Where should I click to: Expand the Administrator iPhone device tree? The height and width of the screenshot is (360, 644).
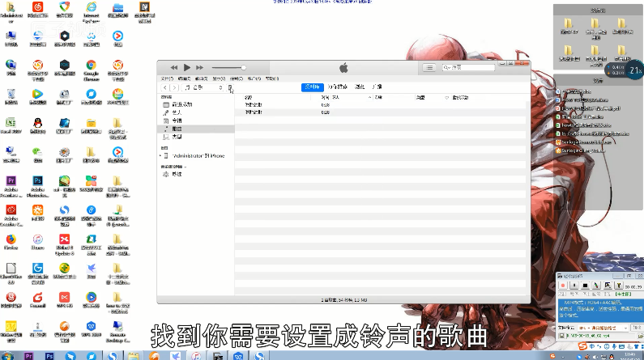point(161,155)
